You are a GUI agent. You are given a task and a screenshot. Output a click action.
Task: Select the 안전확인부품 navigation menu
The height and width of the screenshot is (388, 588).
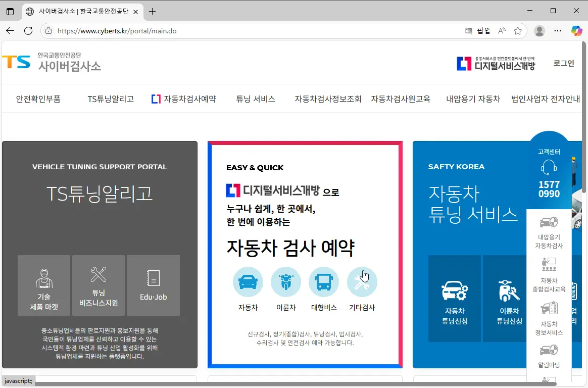pyautogui.click(x=38, y=99)
